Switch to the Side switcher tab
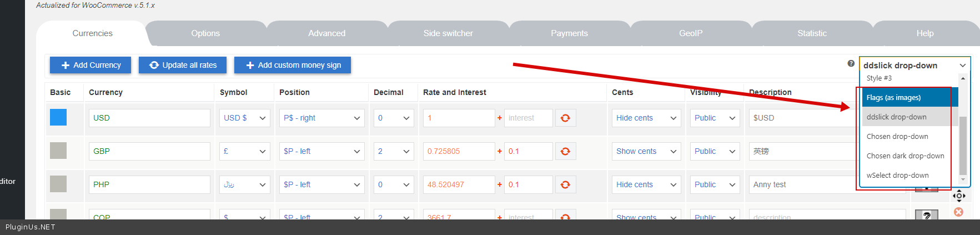The image size is (980, 235). pyautogui.click(x=448, y=33)
